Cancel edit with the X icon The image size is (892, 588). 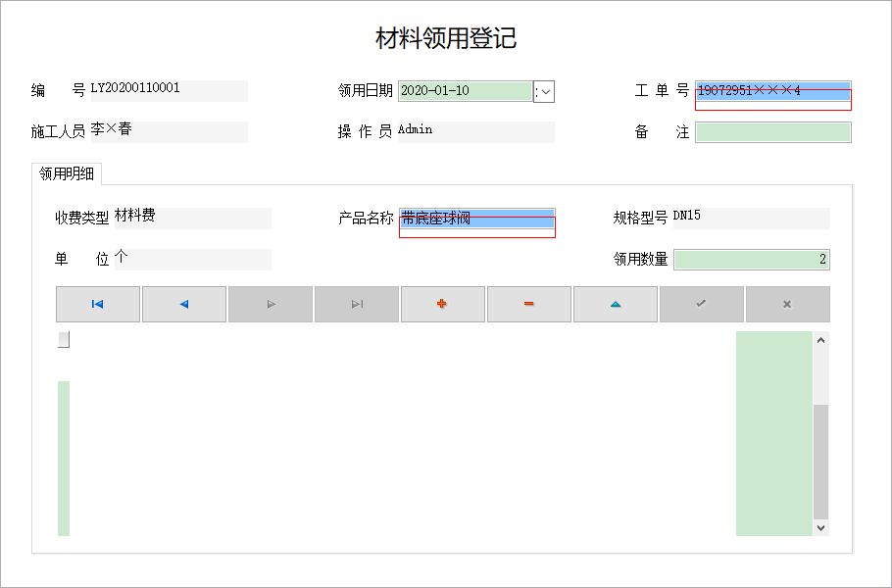[788, 304]
